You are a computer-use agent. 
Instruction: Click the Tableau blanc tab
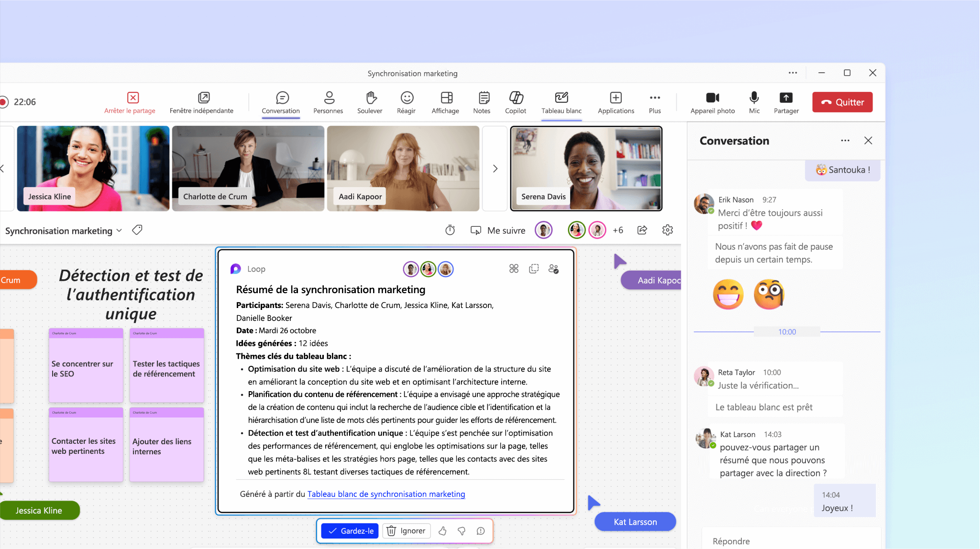[x=561, y=102]
